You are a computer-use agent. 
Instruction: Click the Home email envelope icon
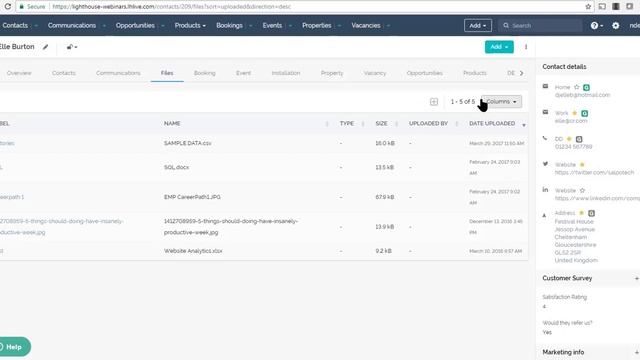pos(545,86)
